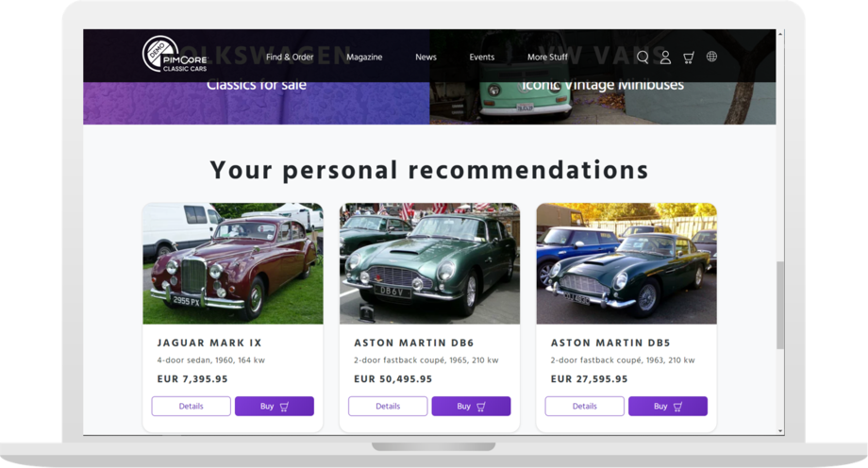Screen dimensions: 868x468
Task: Buy the Aston Martin DB6
Action: tap(471, 407)
